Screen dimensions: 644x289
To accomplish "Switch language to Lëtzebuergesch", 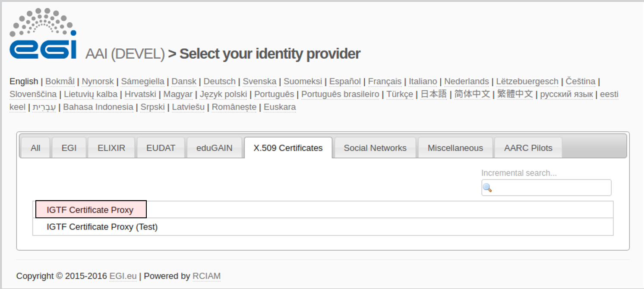I will [x=527, y=81].
